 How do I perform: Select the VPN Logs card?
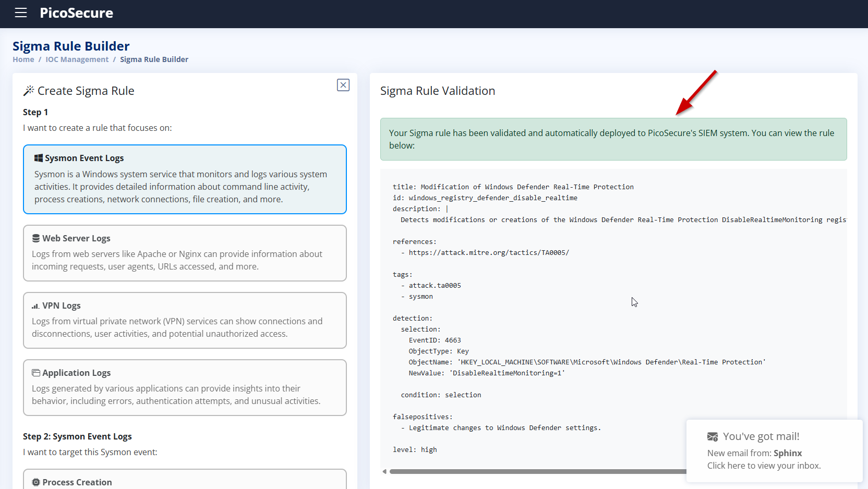click(185, 320)
